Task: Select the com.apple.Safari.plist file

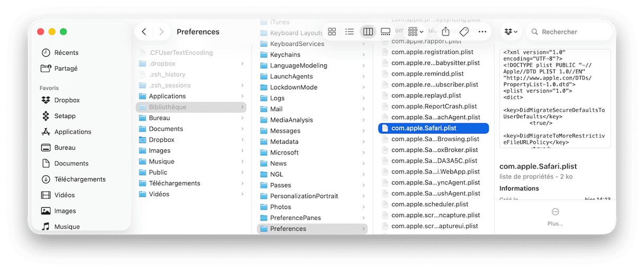Action: [x=433, y=128]
